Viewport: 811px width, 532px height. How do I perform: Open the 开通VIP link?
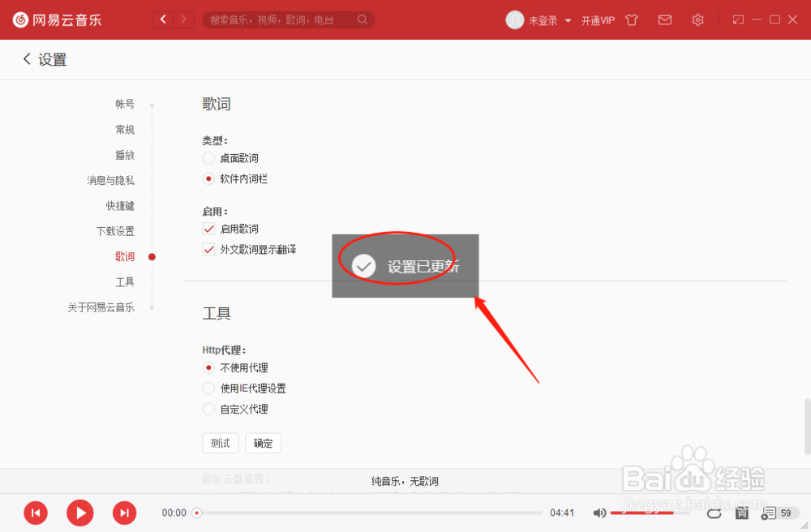click(x=598, y=21)
